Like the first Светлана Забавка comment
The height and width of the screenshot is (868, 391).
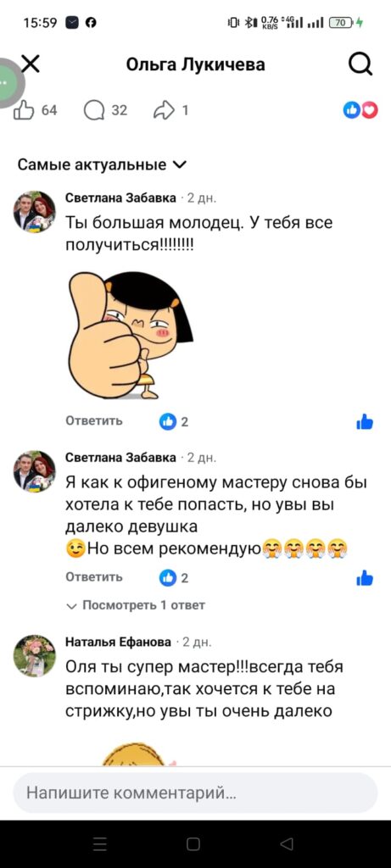(365, 422)
